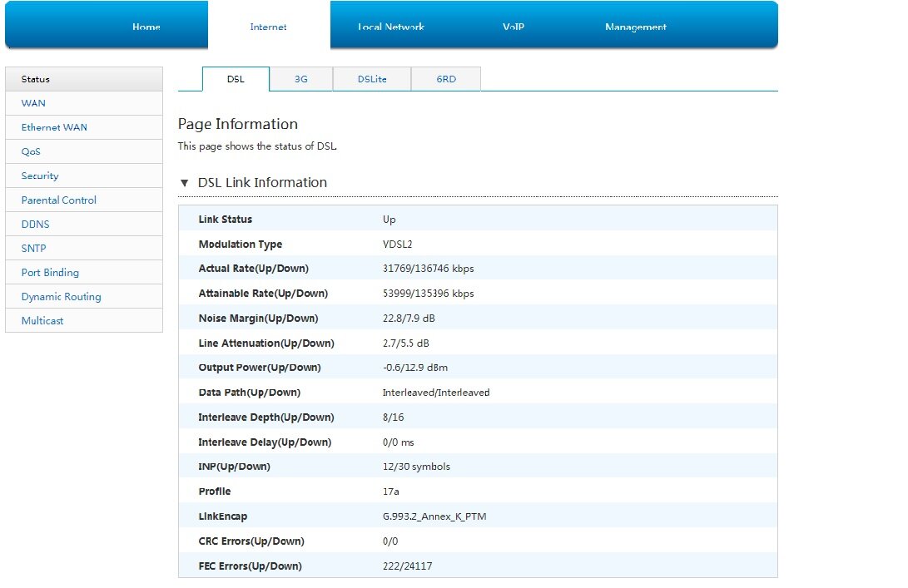Click the value 22.8/7.9 dB

coord(409,319)
